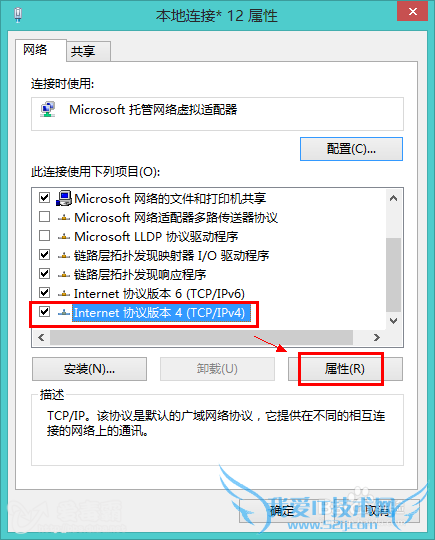Click the network adapter icon in title bar
Screen dimensions: 435x540
tap(18, 15)
